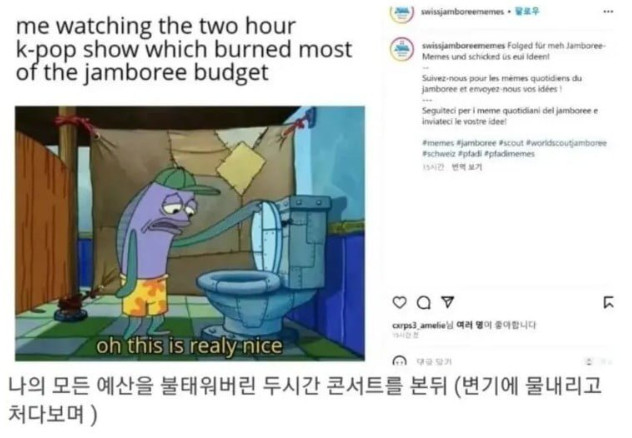Open comments via the speech bubble icon
632x438 pixels.
pos(423,303)
